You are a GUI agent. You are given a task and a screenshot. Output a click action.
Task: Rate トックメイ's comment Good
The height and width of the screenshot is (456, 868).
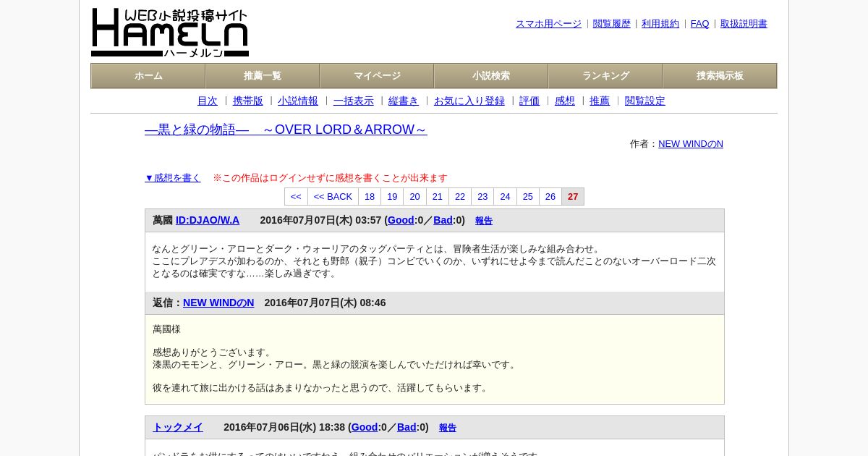(365, 427)
